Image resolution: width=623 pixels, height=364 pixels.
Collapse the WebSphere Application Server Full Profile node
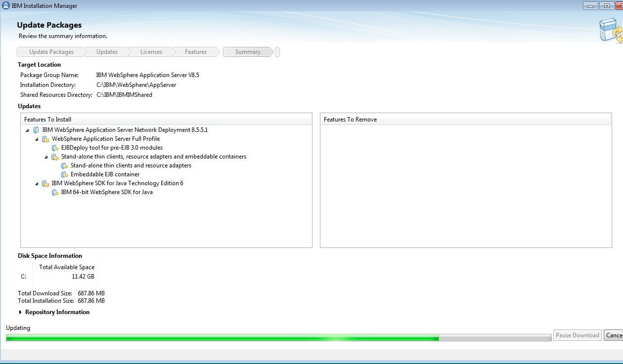click(x=37, y=139)
